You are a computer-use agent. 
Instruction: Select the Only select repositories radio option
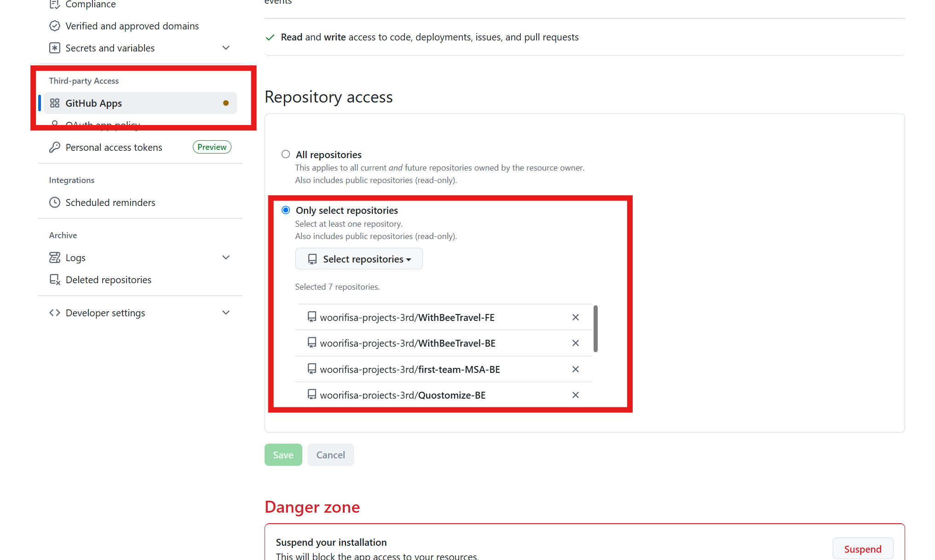click(x=286, y=210)
